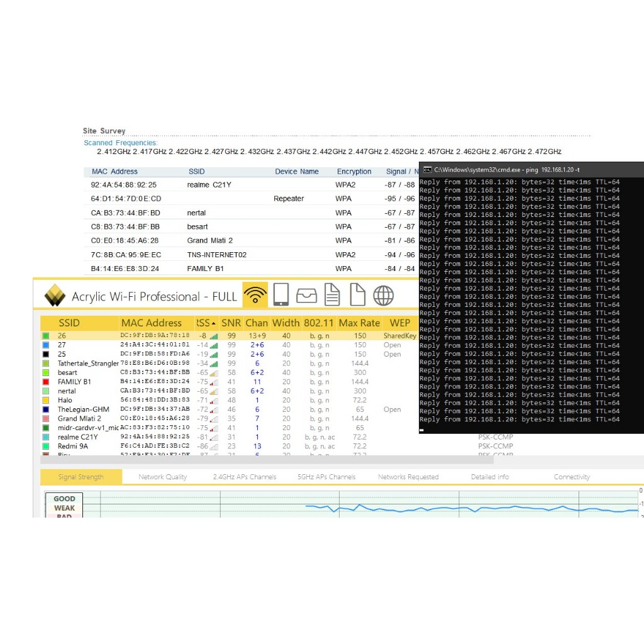The height and width of the screenshot is (644, 644).
Task: Click the cmd.exe window title icon
Action: [427, 170]
